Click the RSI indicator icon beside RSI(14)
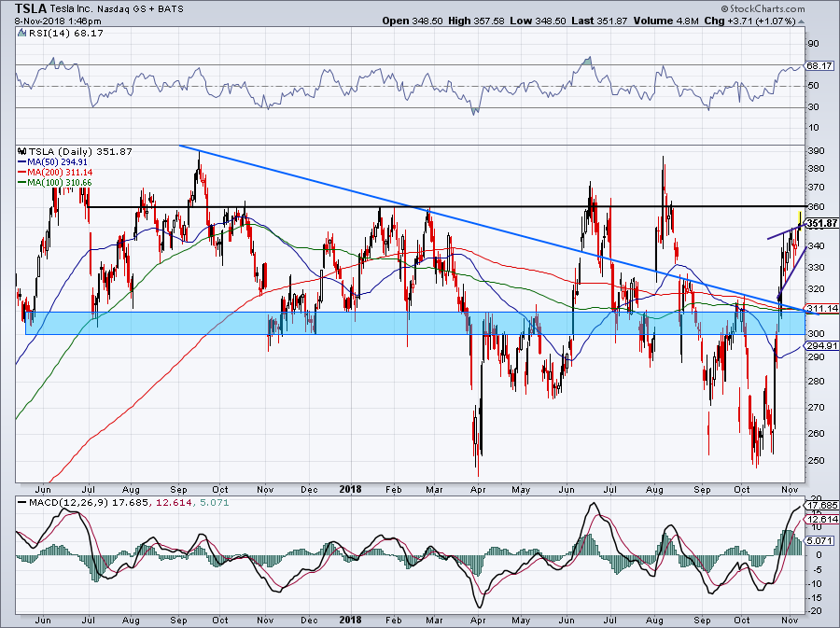Image resolution: width=840 pixels, height=628 pixels. coord(22,34)
